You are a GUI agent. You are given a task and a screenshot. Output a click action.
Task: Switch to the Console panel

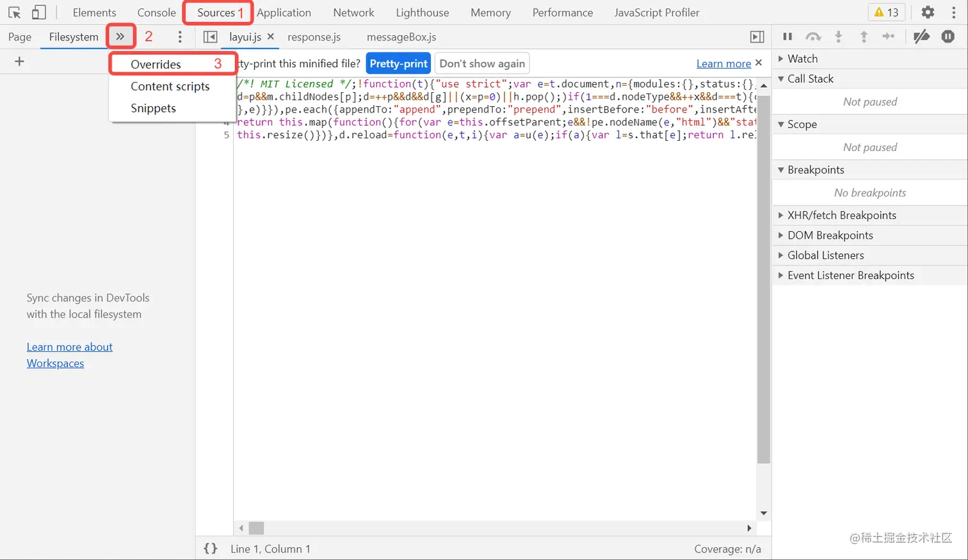point(157,12)
